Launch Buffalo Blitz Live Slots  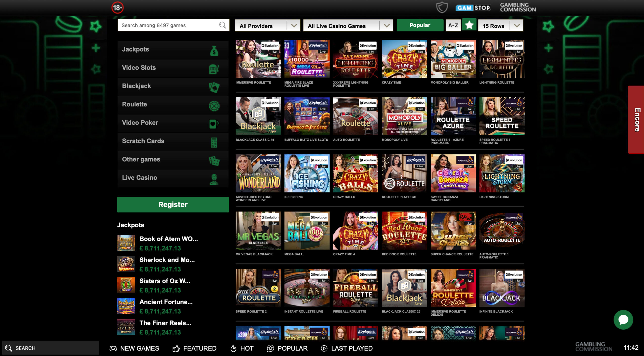pos(307,116)
